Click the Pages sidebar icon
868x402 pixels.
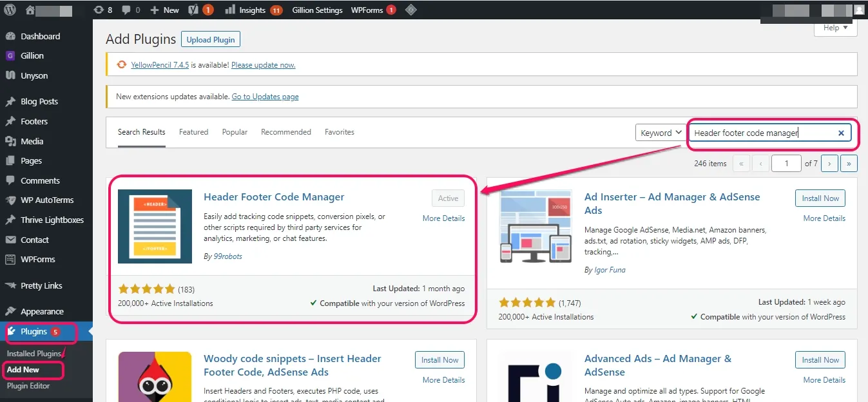coord(10,161)
